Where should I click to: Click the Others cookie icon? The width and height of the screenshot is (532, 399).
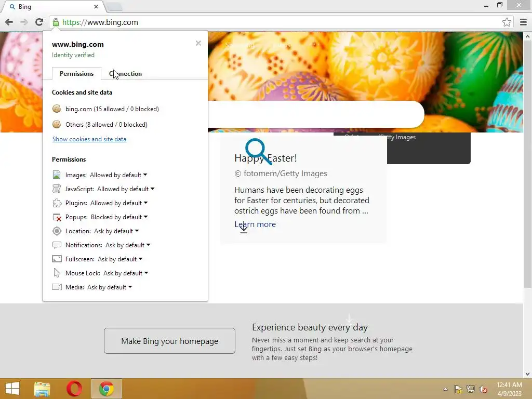57,125
